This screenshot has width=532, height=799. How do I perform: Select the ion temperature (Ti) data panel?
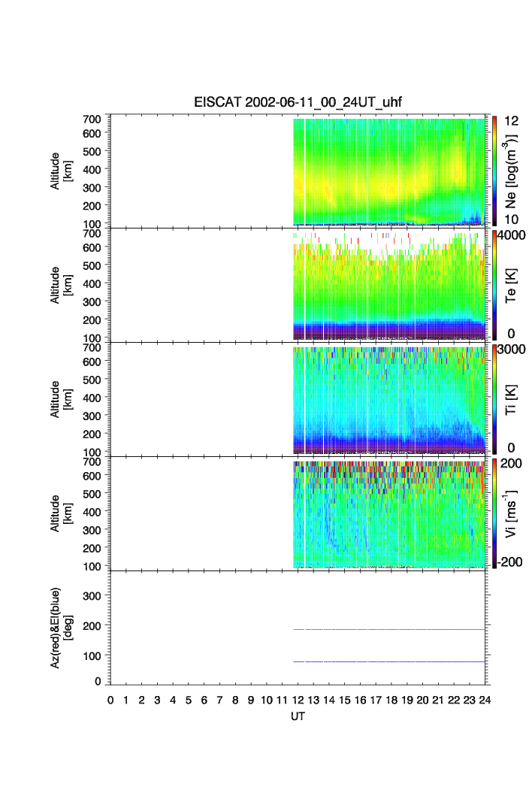point(388,400)
